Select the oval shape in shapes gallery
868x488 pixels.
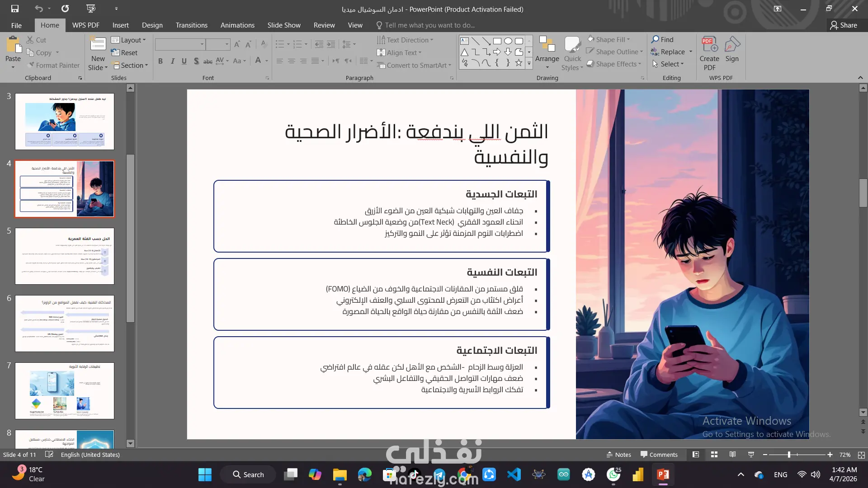click(x=508, y=41)
